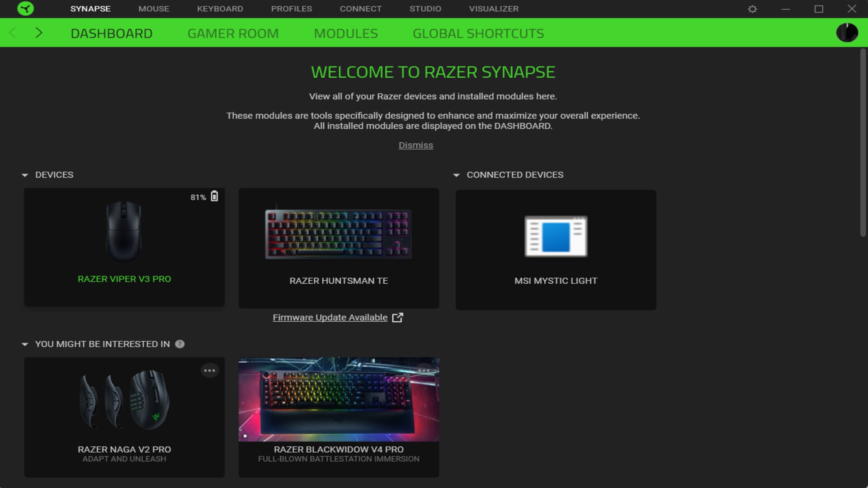The height and width of the screenshot is (488, 868).
Task: Switch to the Gamer Room tab
Action: coord(233,33)
